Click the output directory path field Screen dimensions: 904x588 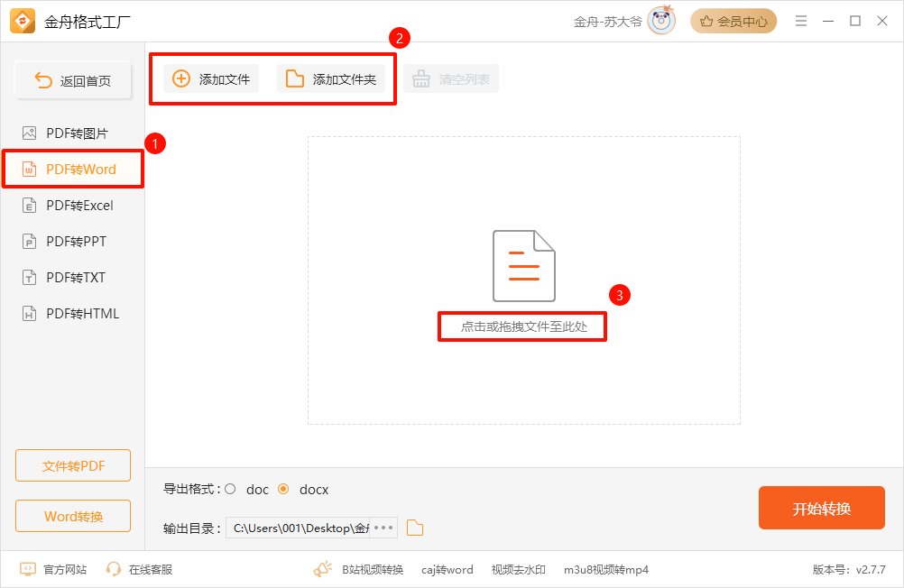(300, 528)
